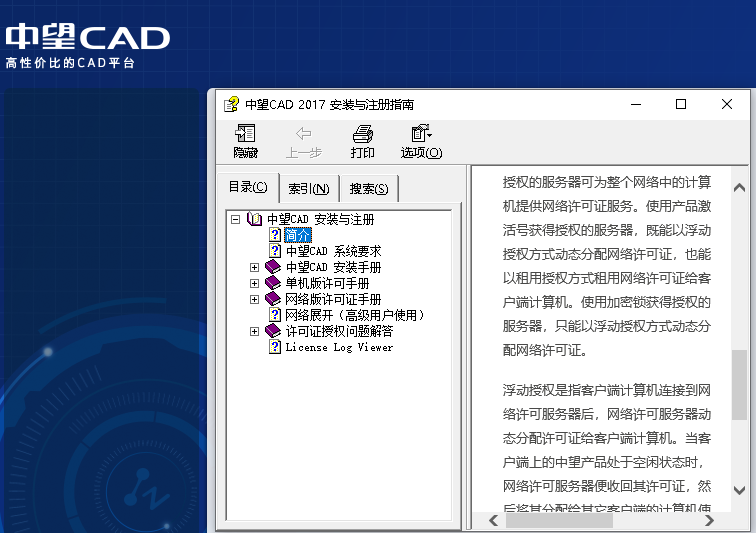Select the 网络版许可证手册 entry
Screen dimensions: 756x533
tap(333, 299)
